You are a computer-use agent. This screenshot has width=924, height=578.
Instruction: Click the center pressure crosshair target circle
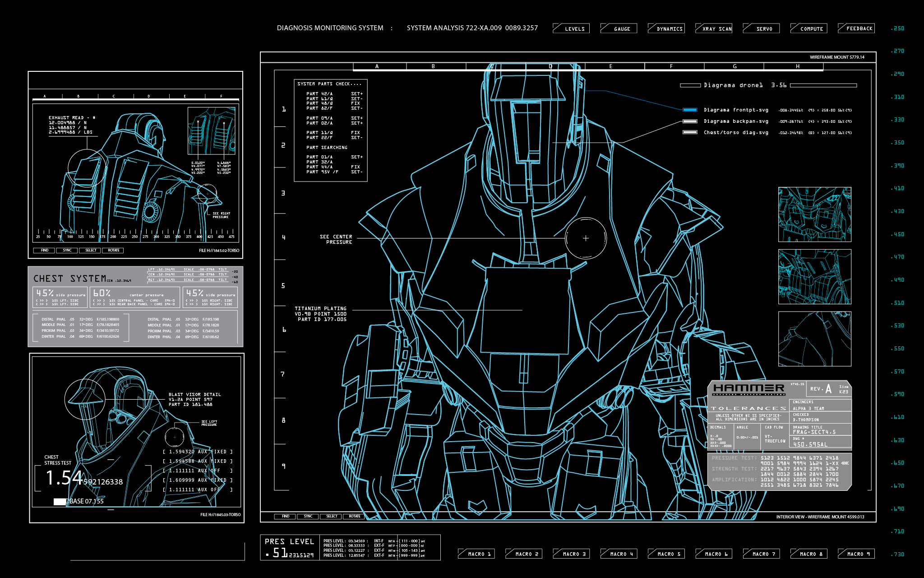pos(586,238)
